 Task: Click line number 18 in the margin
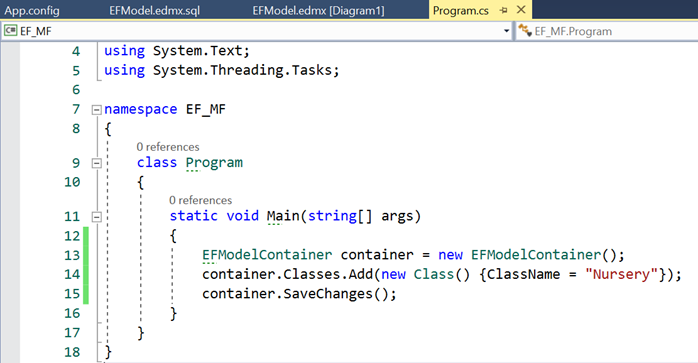(72, 352)
